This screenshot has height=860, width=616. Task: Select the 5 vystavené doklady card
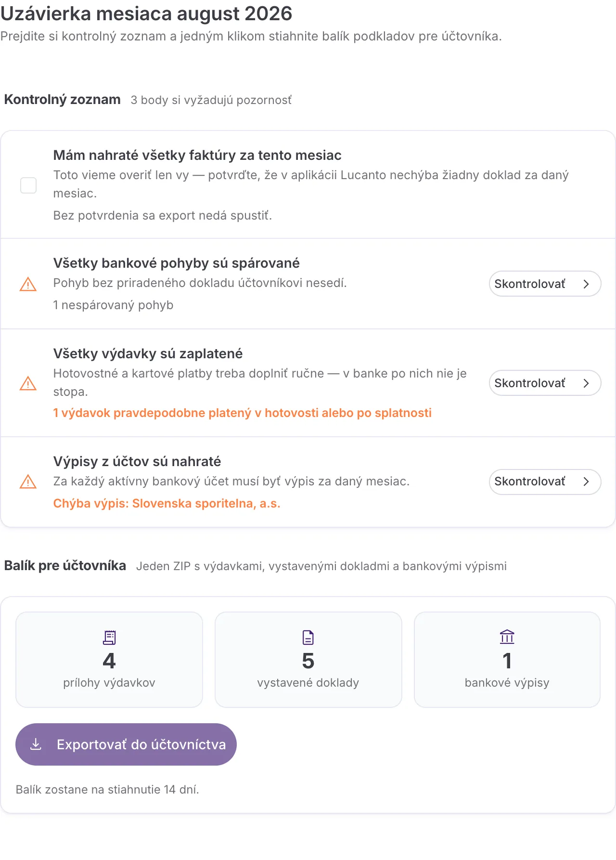pos(308,660)
